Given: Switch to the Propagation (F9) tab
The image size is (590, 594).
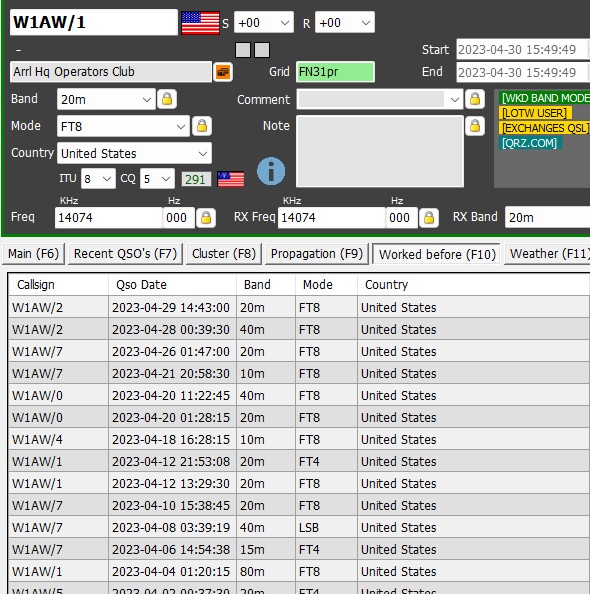Looking at the screenshot, I should (317, 254).
